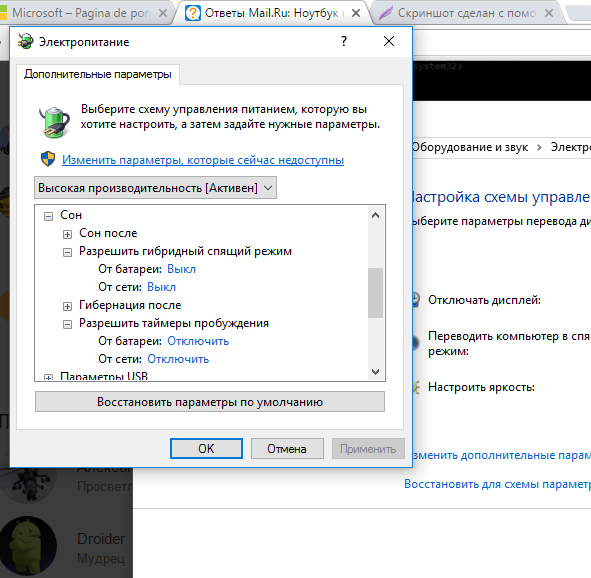Click the green battery plug icon

55,122
